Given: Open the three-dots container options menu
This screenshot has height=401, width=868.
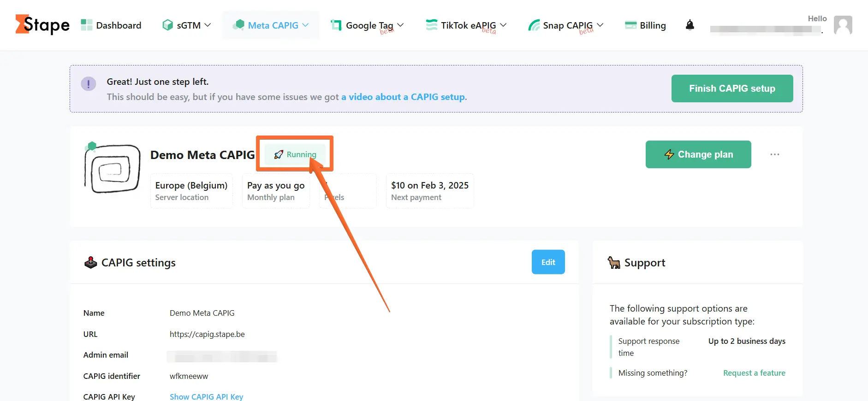Looking at the screenshot, I should coord(774,154).
